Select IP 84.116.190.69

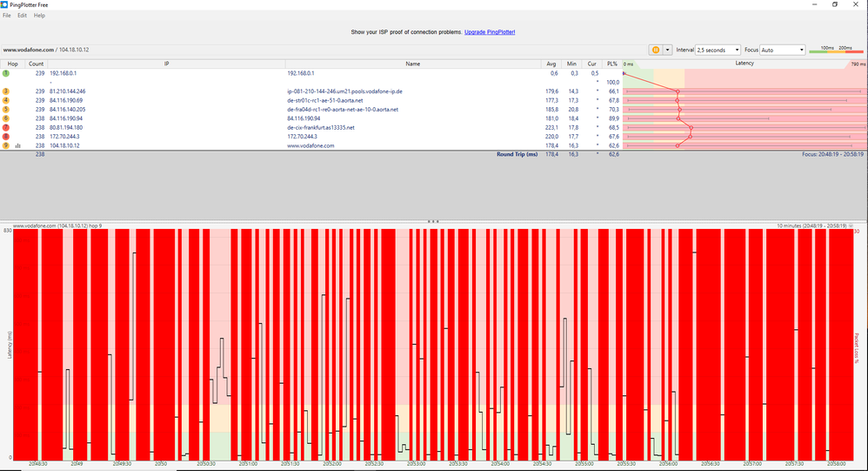[x=66, y=100]
